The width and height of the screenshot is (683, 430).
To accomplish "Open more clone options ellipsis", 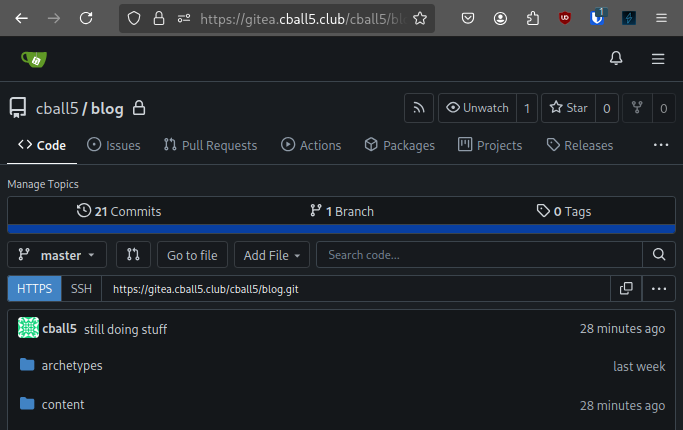I will pyautogui.click(x=659, y=288).
